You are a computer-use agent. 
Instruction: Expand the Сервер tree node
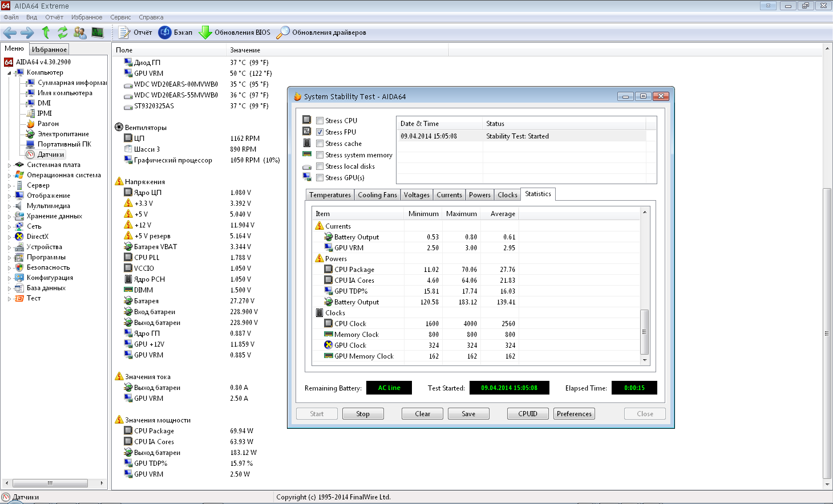[9, 186]
